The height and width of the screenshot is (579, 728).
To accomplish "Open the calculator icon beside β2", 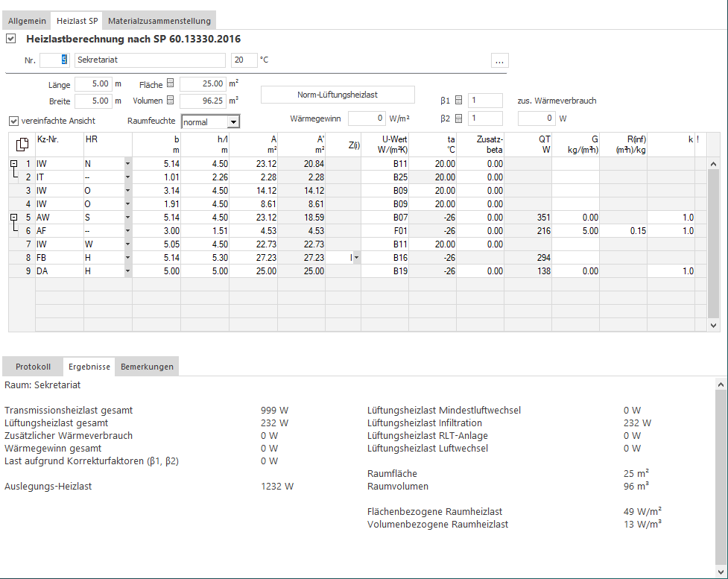I will pos(459,118).
